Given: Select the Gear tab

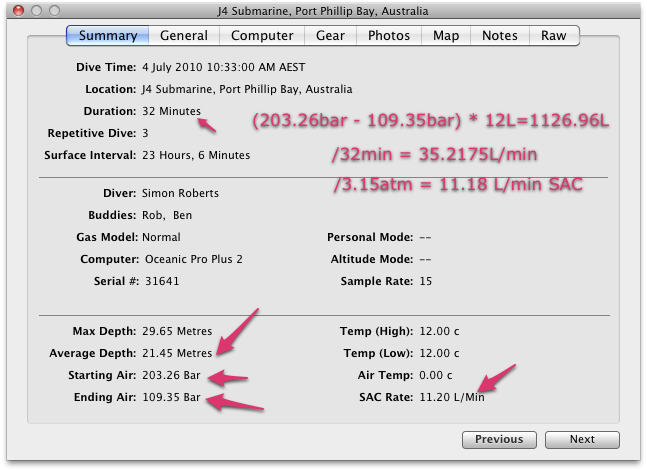Looking at the screenshot, I should click(329, 35).
